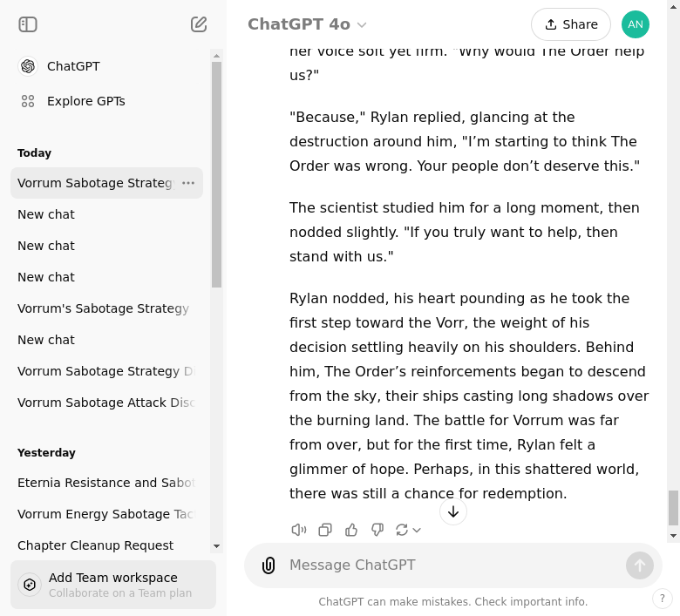Click the thumbs up icon

click(351, 530)
